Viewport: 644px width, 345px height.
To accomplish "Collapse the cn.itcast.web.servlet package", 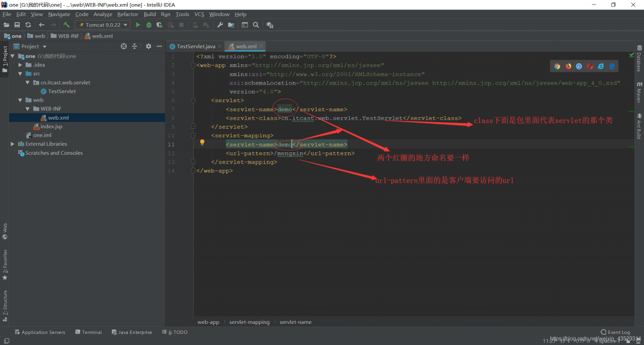I will tap(28, 82).
